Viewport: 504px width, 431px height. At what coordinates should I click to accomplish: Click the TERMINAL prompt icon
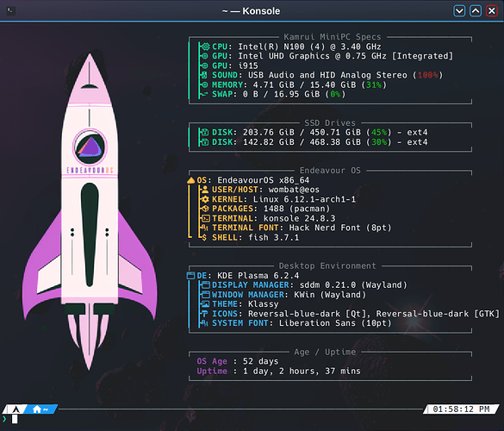(x=206, y=218)
